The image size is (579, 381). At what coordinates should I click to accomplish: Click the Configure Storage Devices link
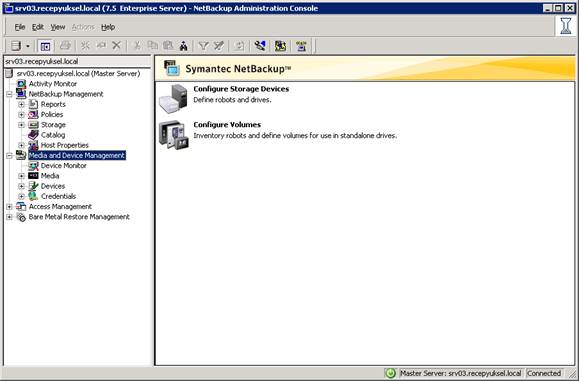[x=241, y=89]
